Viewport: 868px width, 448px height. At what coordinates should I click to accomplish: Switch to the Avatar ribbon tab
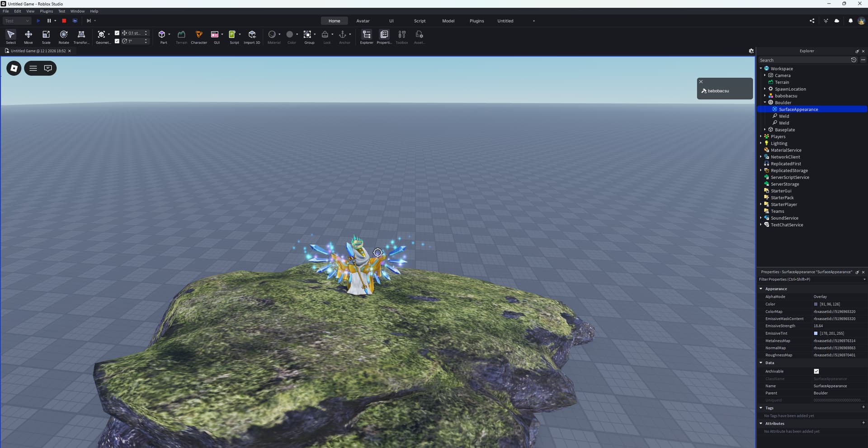(x=363, y=21)
